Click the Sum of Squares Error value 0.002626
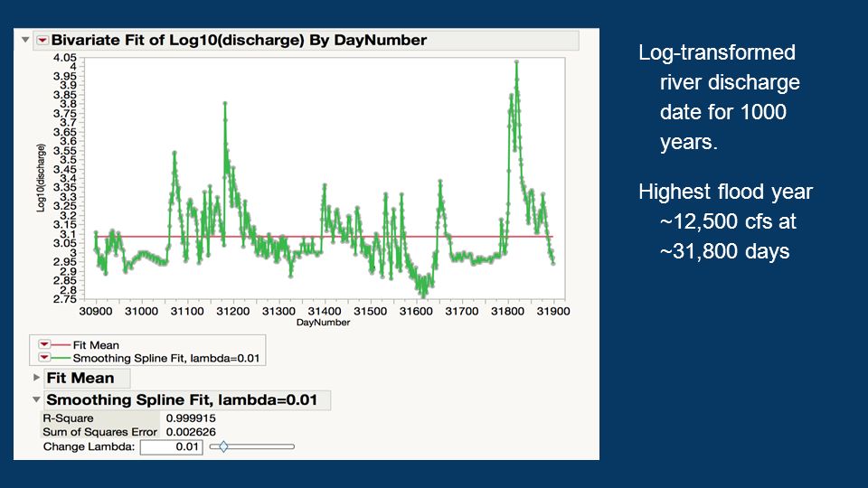Viewport: 868px width, 488px height. (191, 432)
